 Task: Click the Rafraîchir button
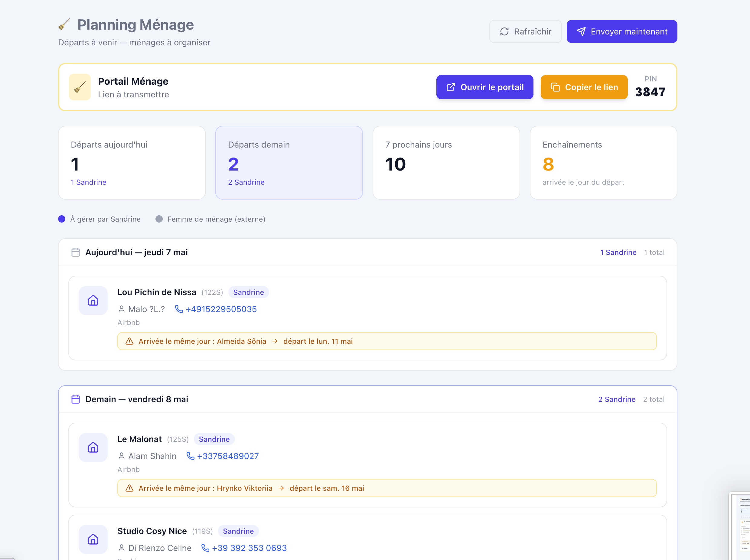click(x=525, y=31)
